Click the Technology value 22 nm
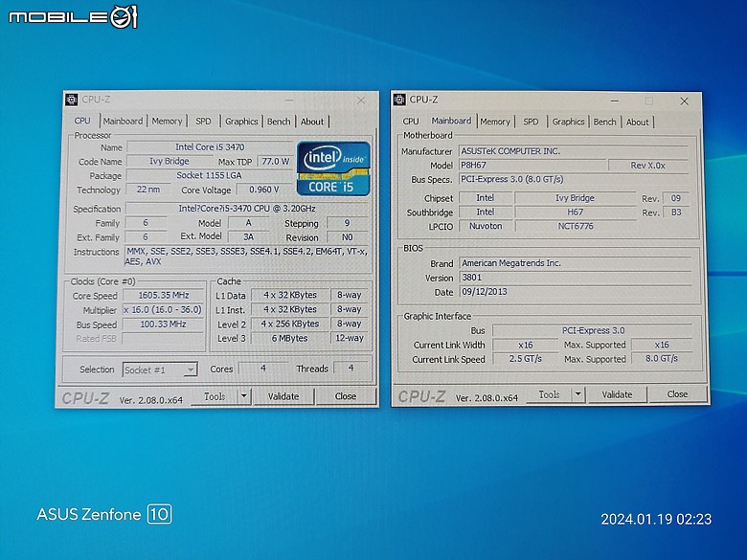747x560 pixels. coord(148,190)
